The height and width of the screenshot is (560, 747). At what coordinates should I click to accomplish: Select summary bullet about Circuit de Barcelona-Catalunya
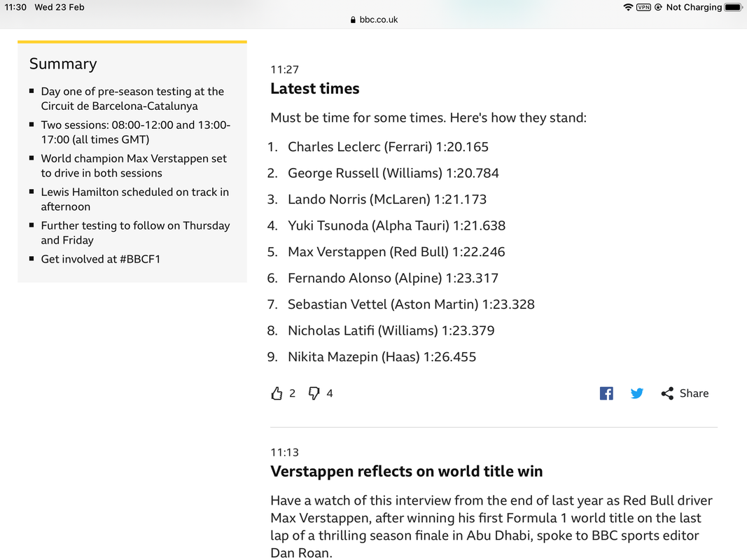coord(132,99)
